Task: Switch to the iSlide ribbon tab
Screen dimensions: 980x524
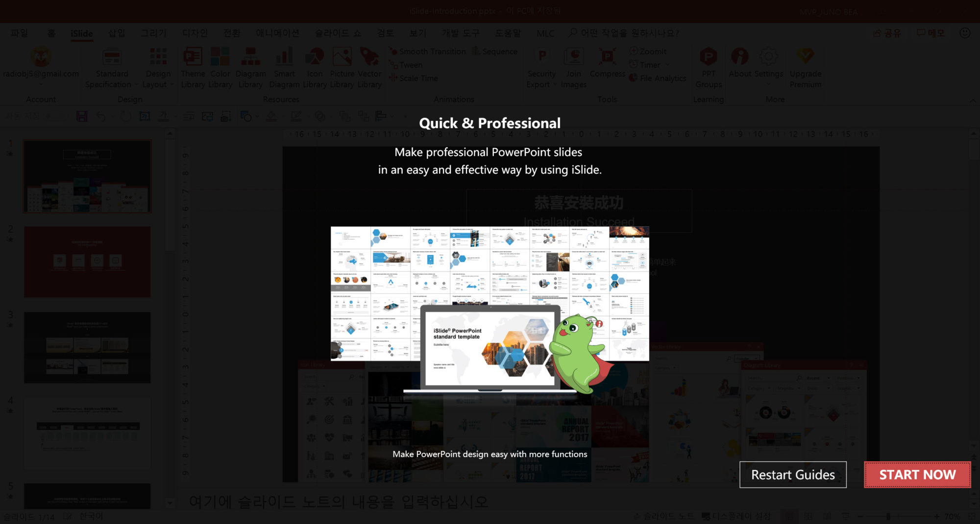Action: coord(81,33)
